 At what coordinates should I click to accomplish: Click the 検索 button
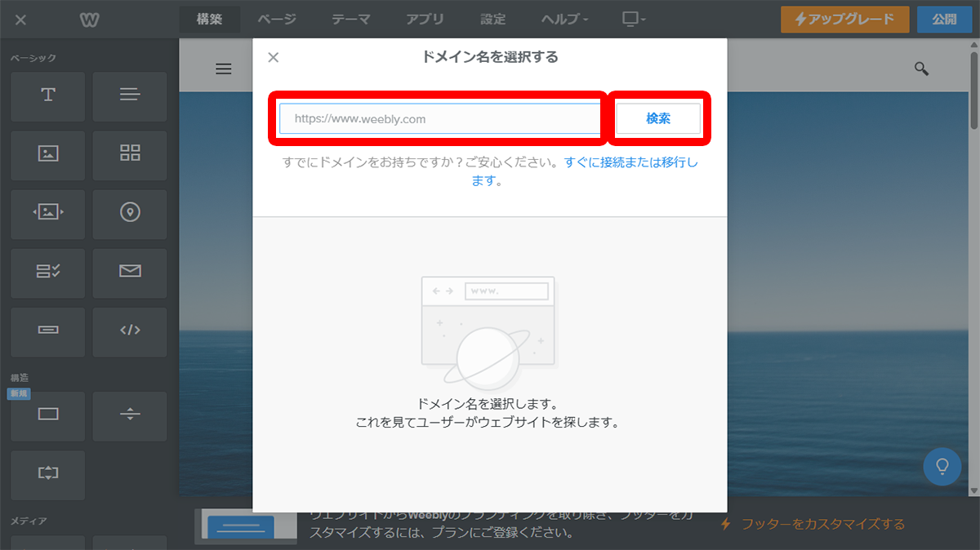pos(658,118)
